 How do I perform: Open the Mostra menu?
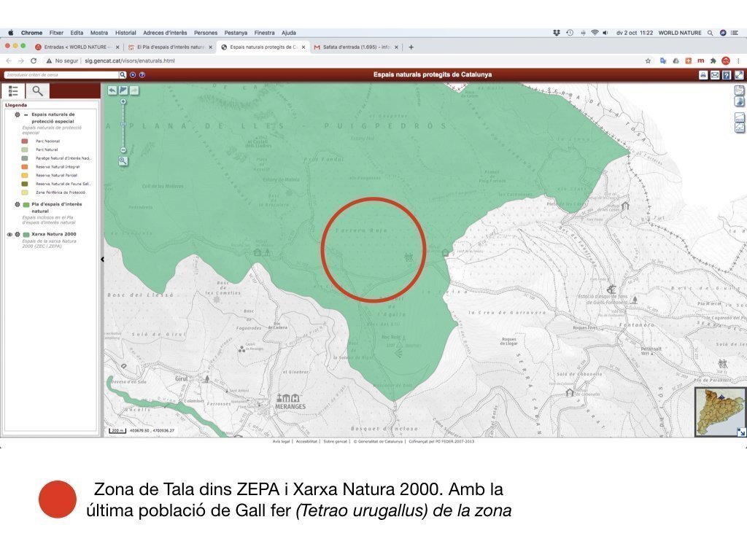(x=99, y=33)
